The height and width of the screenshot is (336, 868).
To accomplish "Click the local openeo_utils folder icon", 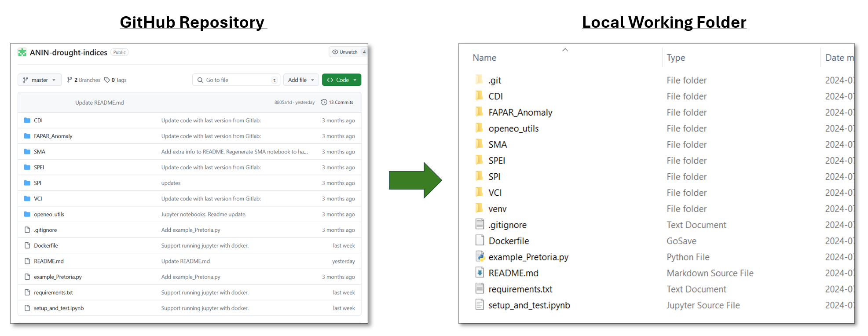I will (x=480, y=128).
